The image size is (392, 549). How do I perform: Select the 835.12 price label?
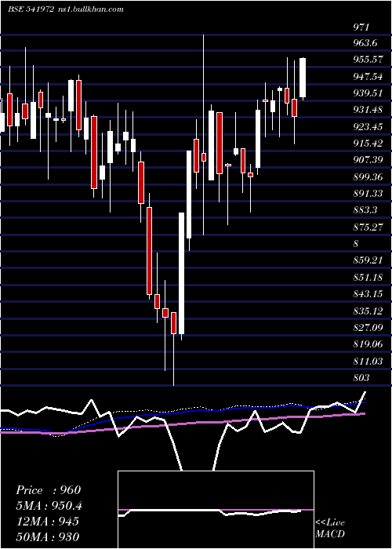coord(368,311)
